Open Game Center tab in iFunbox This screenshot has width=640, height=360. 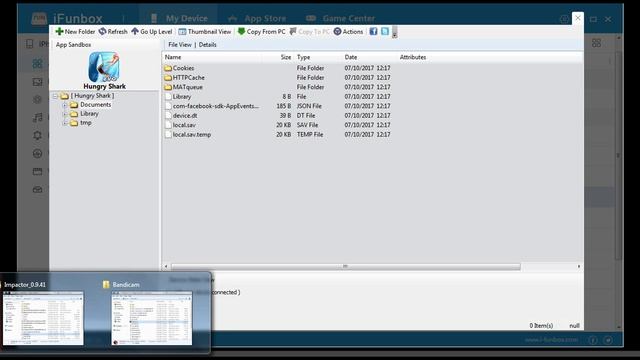[340, 18]
